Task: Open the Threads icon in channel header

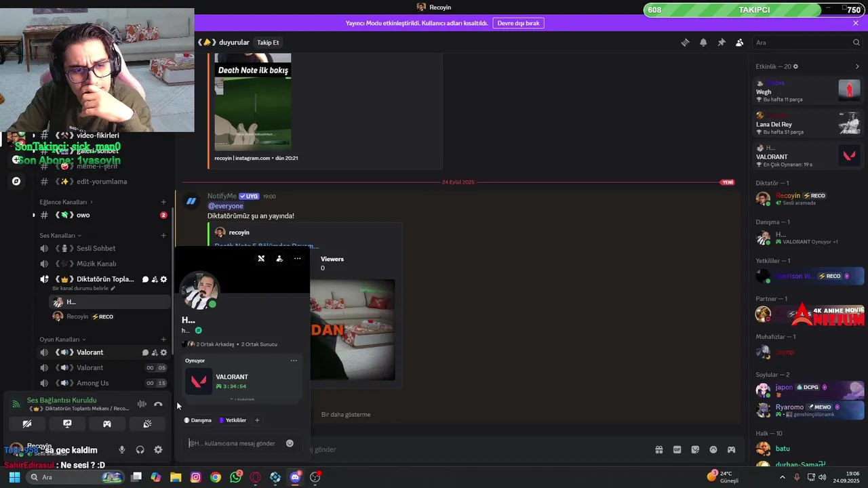Action: coord(685,42)
